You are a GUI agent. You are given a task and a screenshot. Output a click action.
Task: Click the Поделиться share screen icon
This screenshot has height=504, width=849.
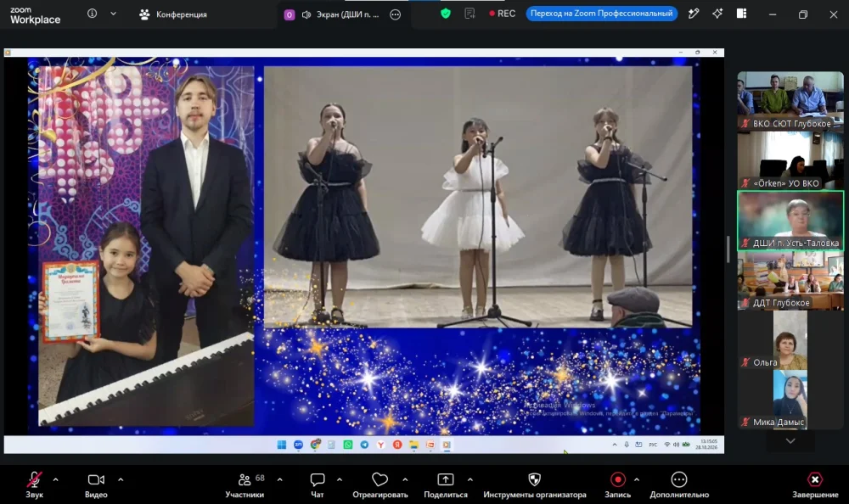[x=446, y=484]
